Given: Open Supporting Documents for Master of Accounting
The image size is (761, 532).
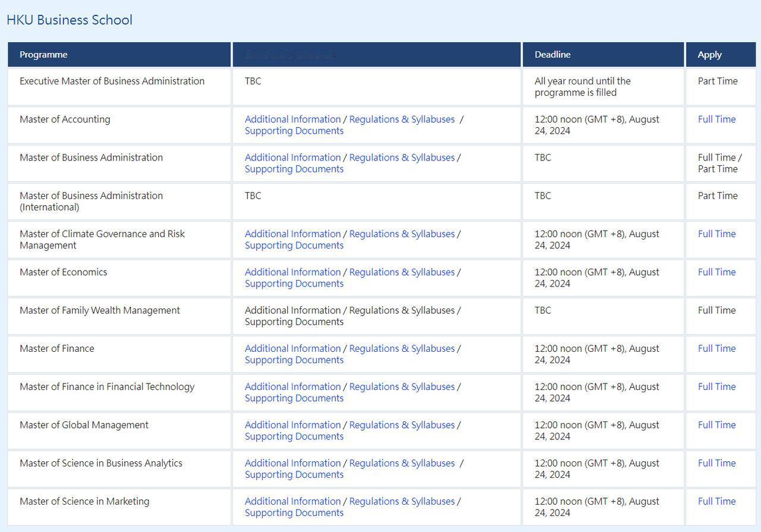Looking at the screenshot, I should pos(294,131).
